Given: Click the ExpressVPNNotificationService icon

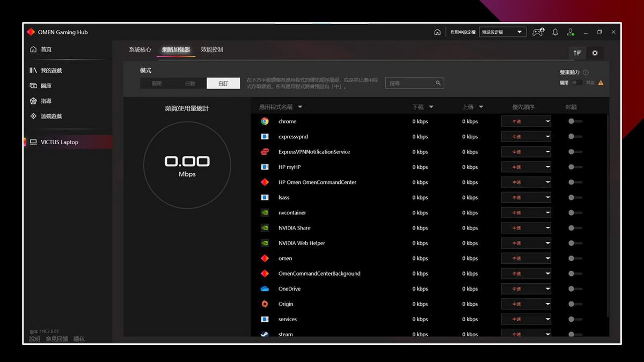Looking at the screenshot, I should pos(265,152).
